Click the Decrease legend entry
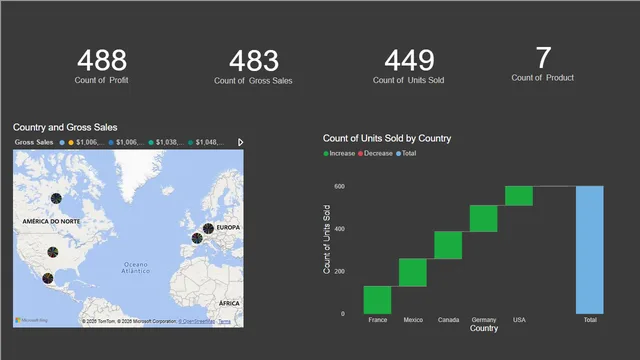This screenshot has width=640, height=360. (375, 153)
